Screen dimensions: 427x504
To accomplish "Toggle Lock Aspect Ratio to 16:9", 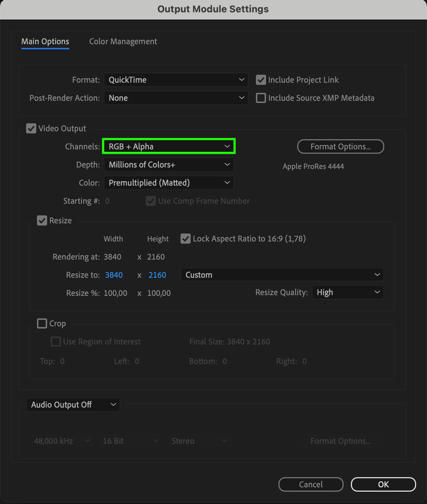I will point(186,239).
